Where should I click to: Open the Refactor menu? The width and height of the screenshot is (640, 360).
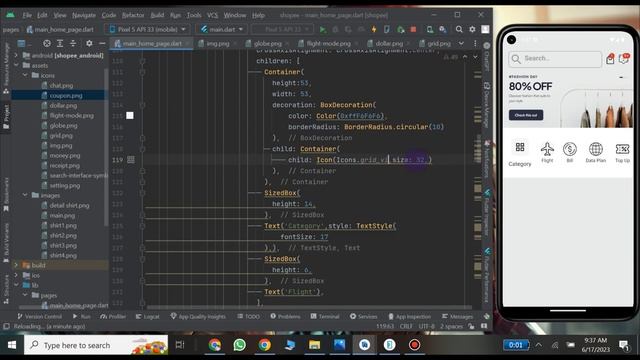click(x=133, y=15)
